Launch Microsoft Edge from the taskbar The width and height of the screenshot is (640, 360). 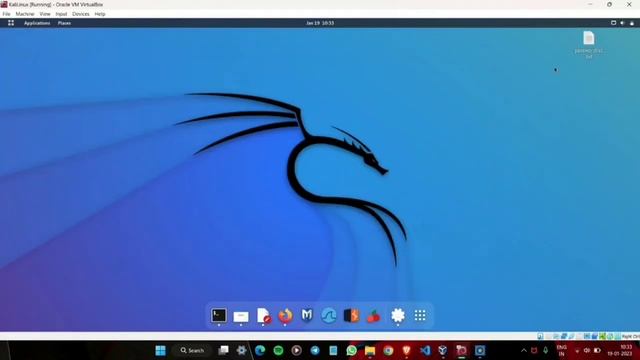point(260,351)
